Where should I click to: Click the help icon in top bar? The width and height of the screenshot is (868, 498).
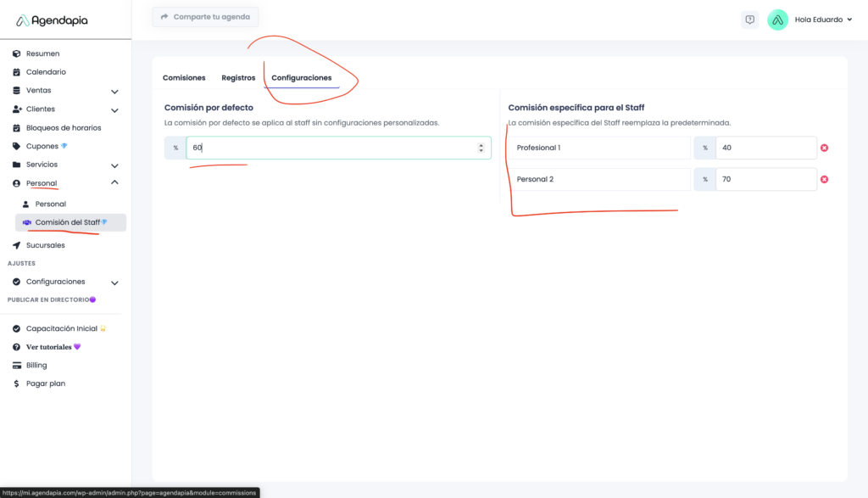tap(749, 20)
